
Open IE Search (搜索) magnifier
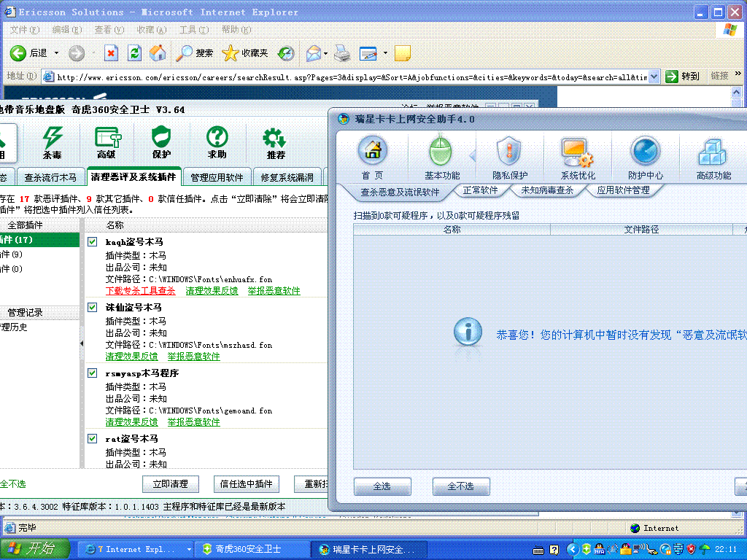[x=184, y=52]
